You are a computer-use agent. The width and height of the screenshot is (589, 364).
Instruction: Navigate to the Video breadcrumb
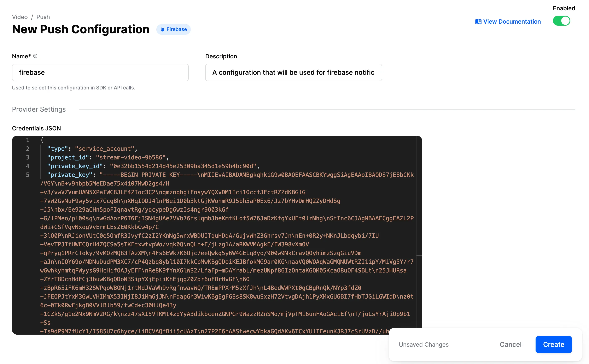point(19,17)
